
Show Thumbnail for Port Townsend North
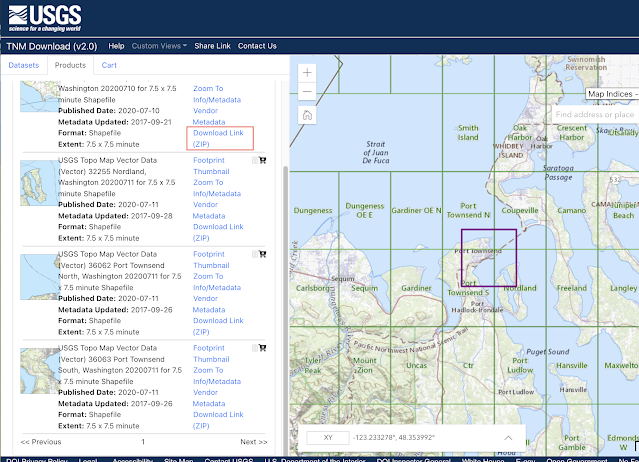tap(211, 265)
